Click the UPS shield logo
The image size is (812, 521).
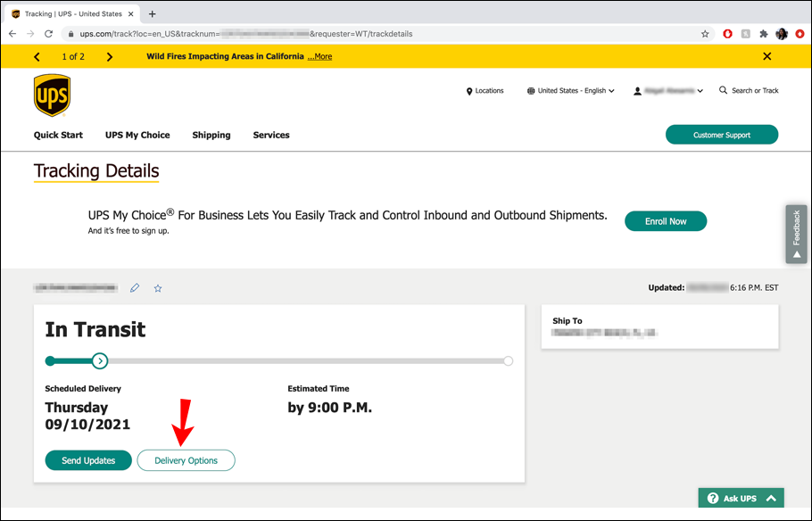[53, 95]
